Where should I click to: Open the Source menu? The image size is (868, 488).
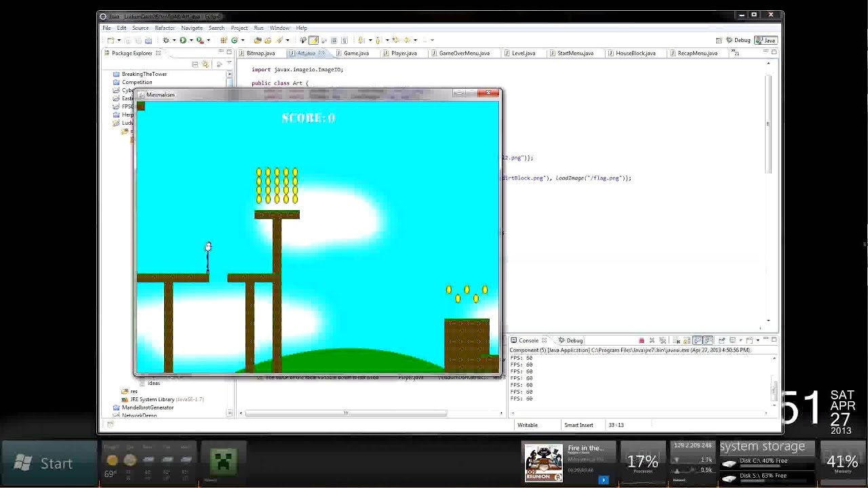point(140,28)
